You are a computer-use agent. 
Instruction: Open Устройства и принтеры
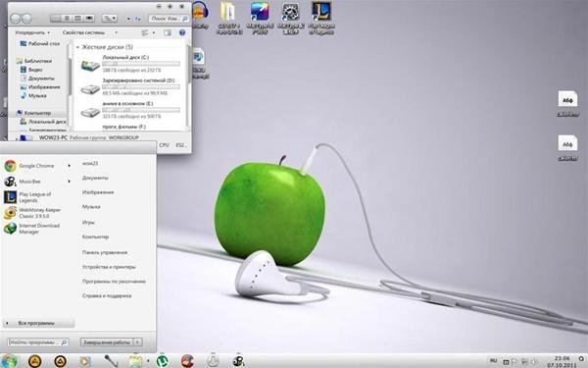click(109, 267)
